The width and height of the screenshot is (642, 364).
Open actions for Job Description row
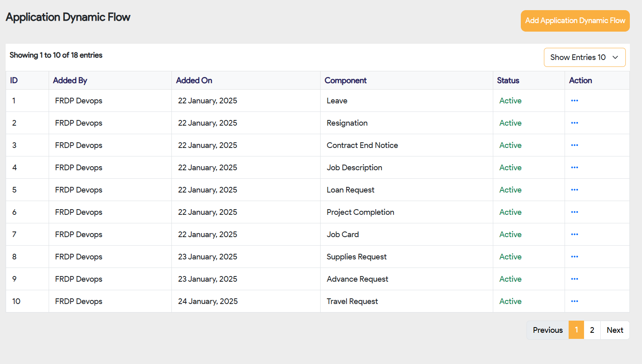click(574, 167)
